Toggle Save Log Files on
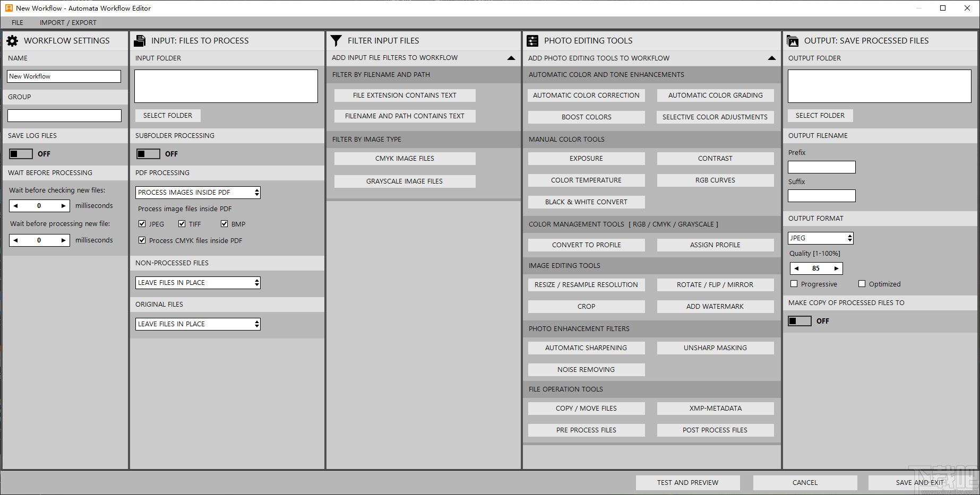 (21, 154)
